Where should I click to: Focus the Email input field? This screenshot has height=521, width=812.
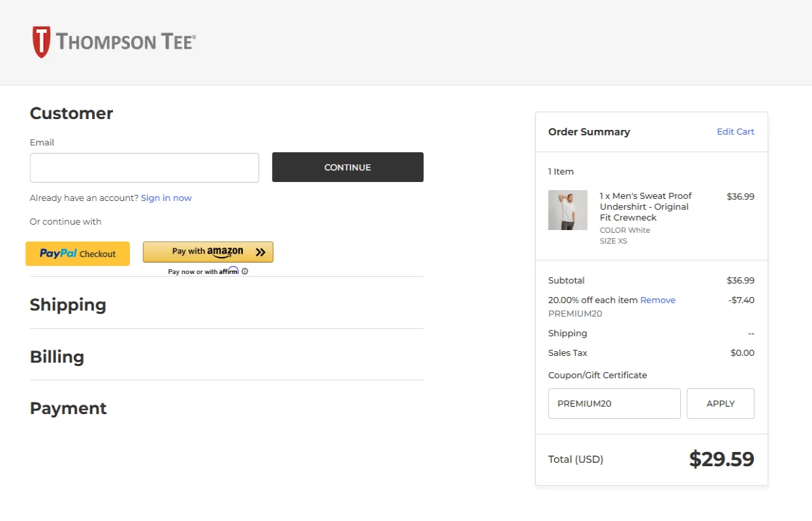coord(144,167)
